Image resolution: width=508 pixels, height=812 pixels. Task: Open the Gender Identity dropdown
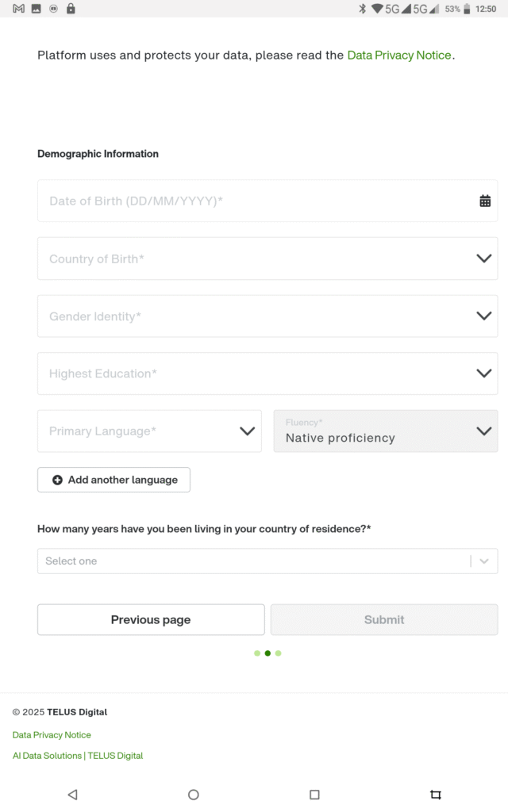[x=267, y=316]
